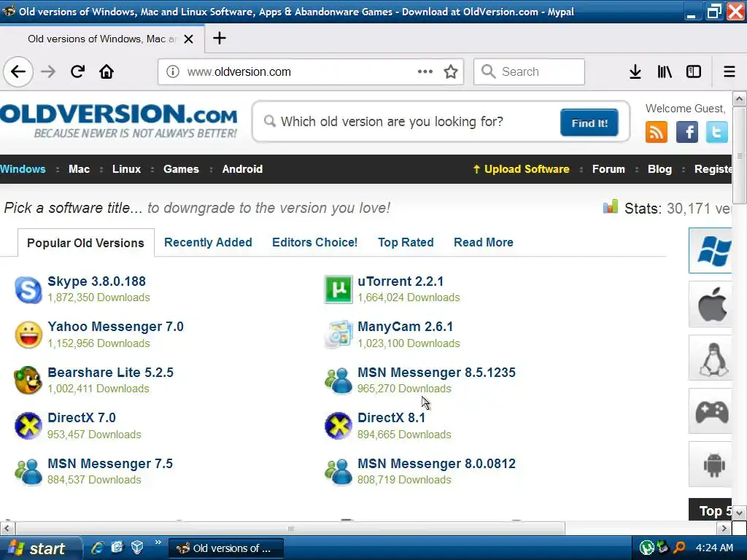Go to the Blog link
The image size is (747, 560).
point(659,169)
